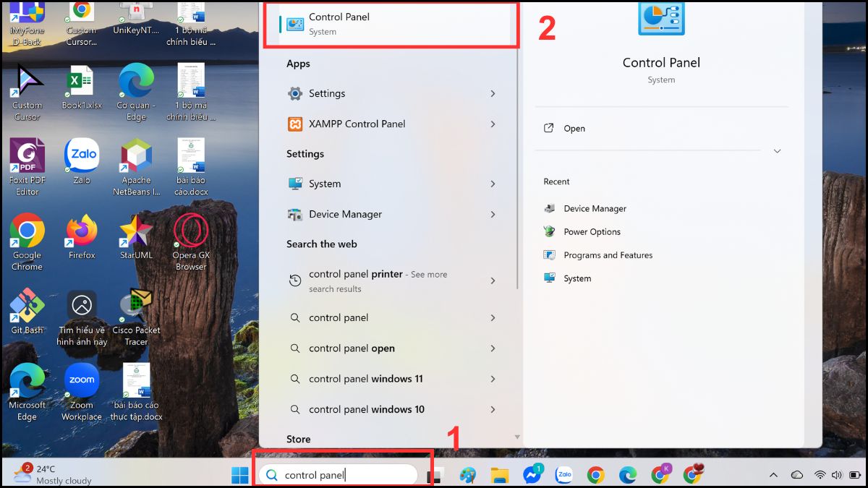868x488 pixels.
Task: Open Book1.xlsx on the desktop
Action: (82, 87)
